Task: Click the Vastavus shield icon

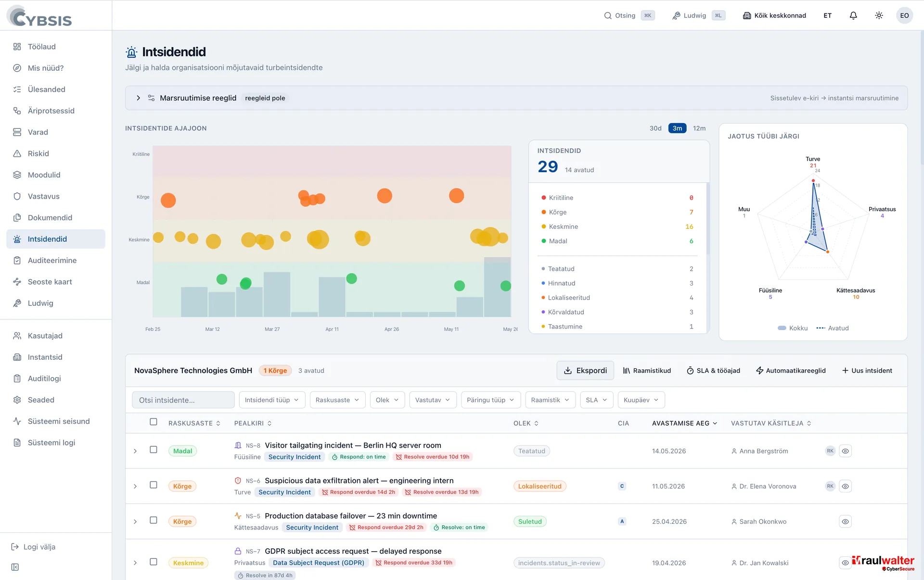Action: click(17, 196)
